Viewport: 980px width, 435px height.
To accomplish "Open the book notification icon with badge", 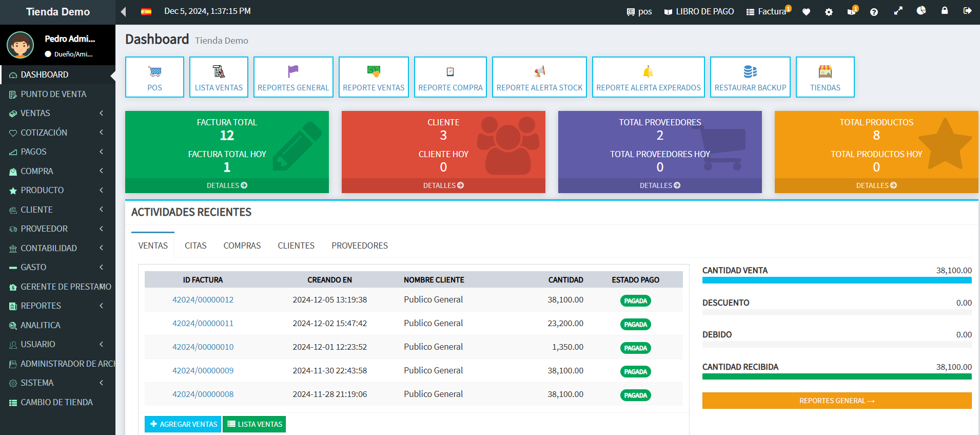I will point(852,11).
